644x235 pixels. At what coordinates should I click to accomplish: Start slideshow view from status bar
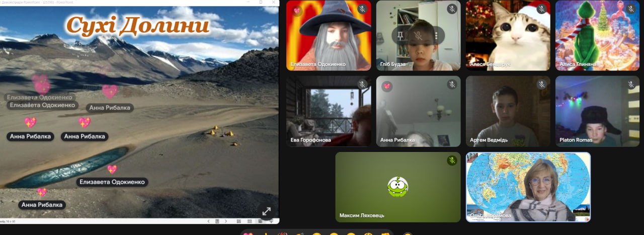click(x=272, y=221)
